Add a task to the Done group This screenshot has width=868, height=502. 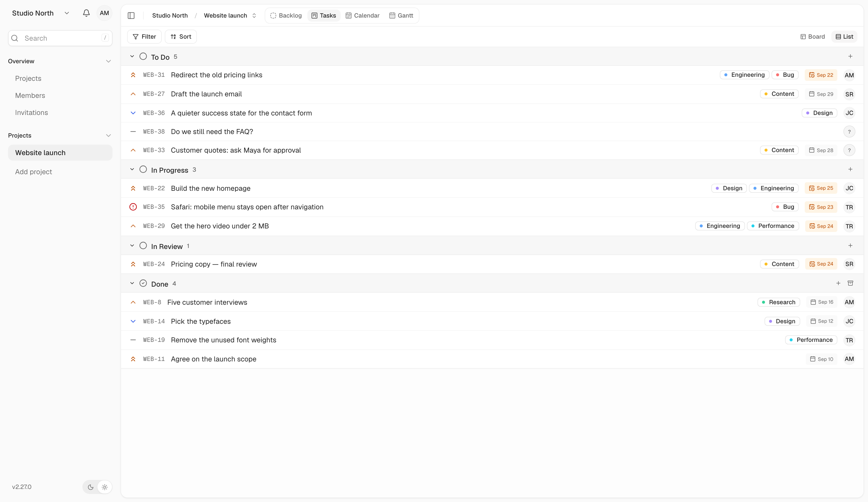(x=838, y=283)
